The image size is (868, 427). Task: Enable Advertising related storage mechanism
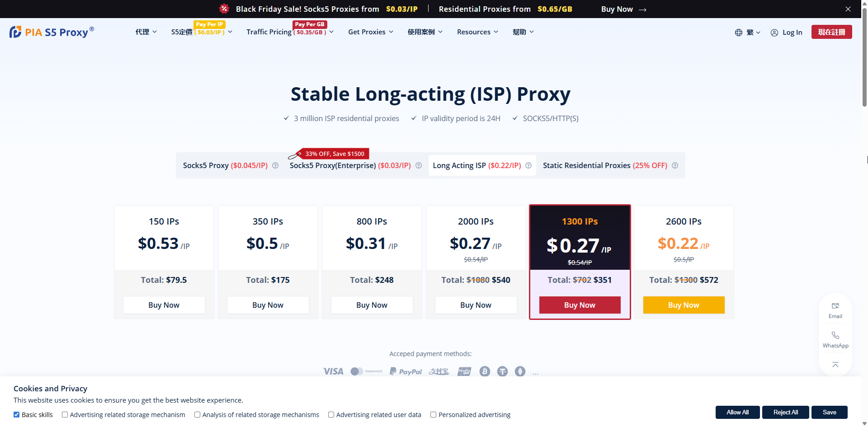click(65, 414)
